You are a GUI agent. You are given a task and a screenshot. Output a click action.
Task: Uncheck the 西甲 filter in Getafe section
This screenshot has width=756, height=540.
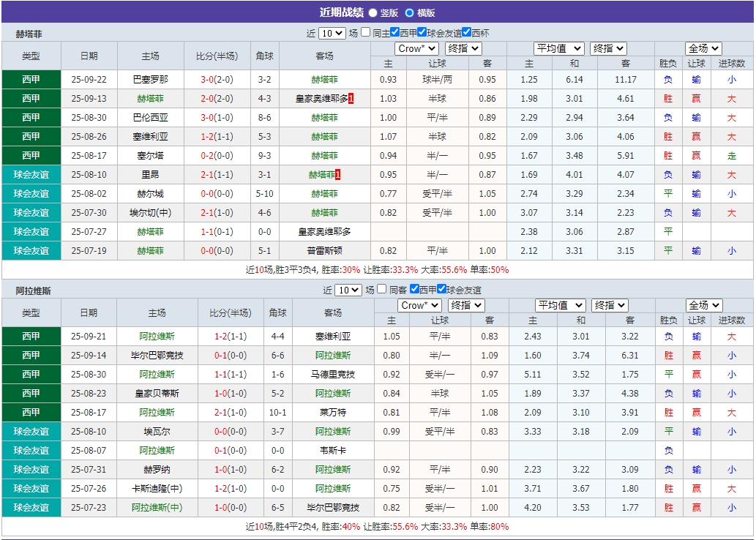pos(395,31)
